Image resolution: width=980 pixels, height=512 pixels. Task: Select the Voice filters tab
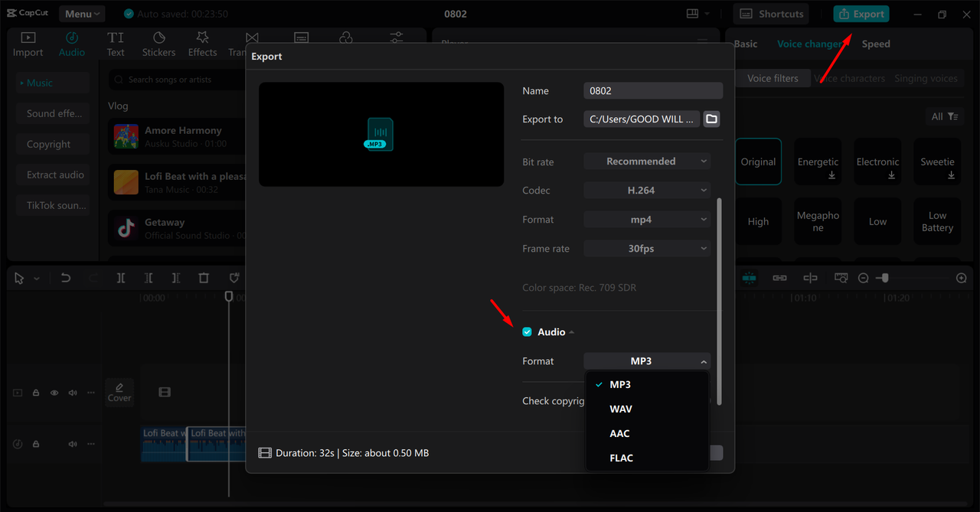pyautogui.click(x=773, y=78)
